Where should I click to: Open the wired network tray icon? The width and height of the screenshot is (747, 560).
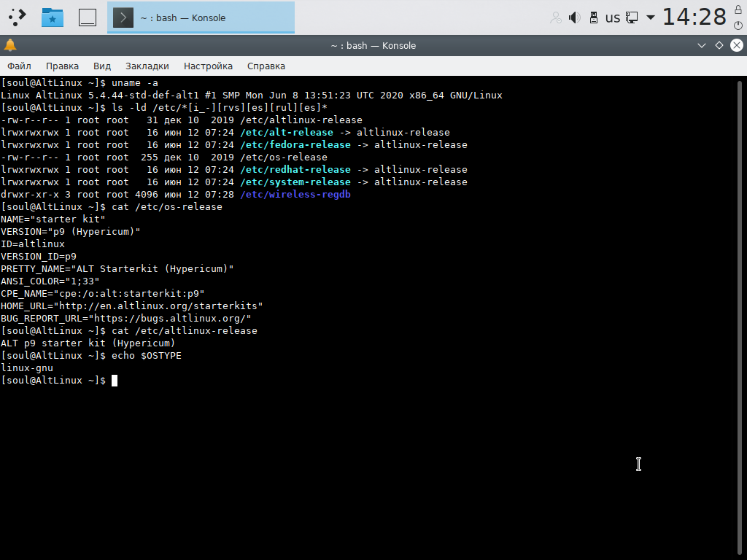tap(632, 17)
